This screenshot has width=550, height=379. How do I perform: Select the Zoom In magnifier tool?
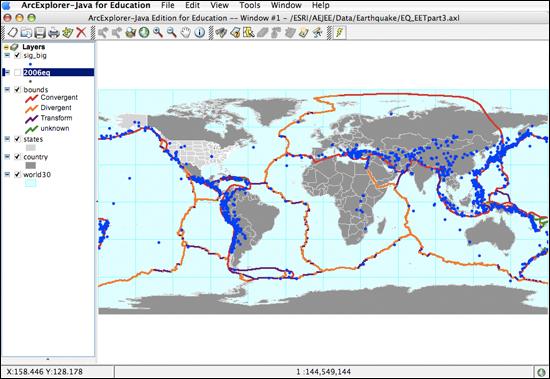(x=158, y=33)
